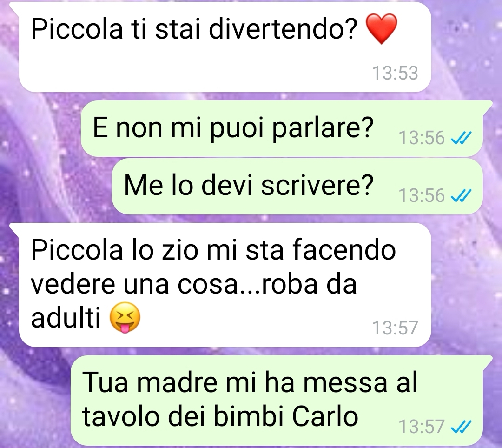Tap the 13:56 timestamp on 'Me lo devi scrivere?'
The width and height of the screenshot is (502, 448).
click(x=422, y=195)
